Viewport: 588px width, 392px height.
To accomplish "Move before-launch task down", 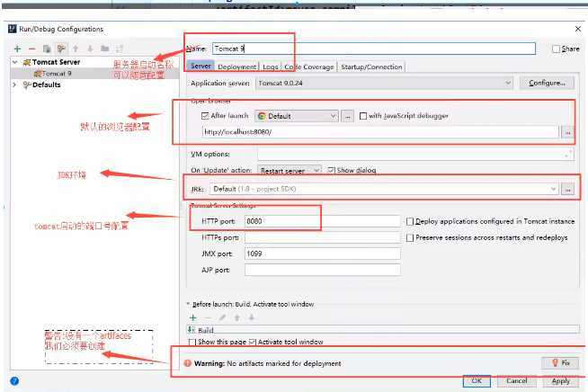I will pos(252,317).
